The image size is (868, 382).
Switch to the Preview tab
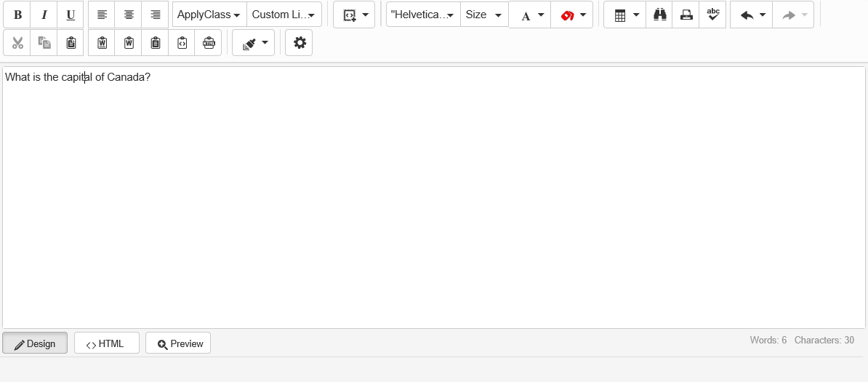click(x=178, y=343)
